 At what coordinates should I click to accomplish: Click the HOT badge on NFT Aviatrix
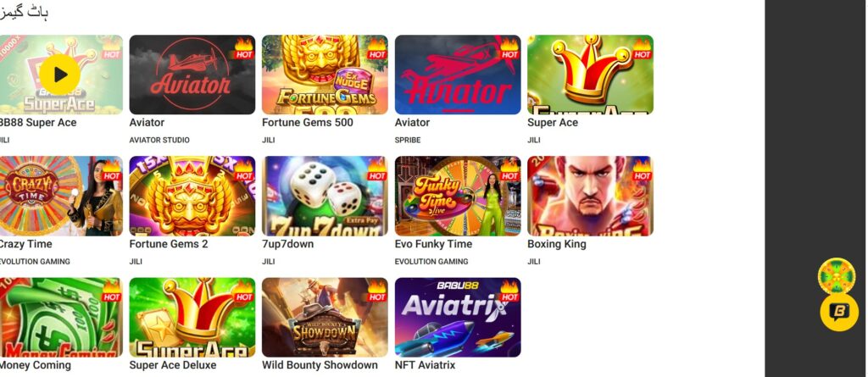pos(509,291)
